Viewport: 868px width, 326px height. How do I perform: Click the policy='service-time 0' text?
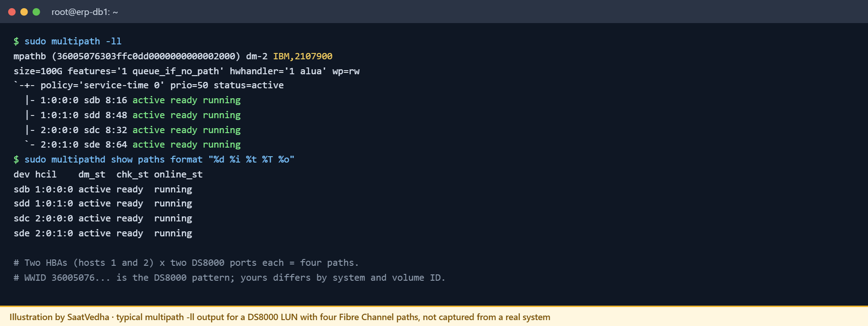point(103,85)
